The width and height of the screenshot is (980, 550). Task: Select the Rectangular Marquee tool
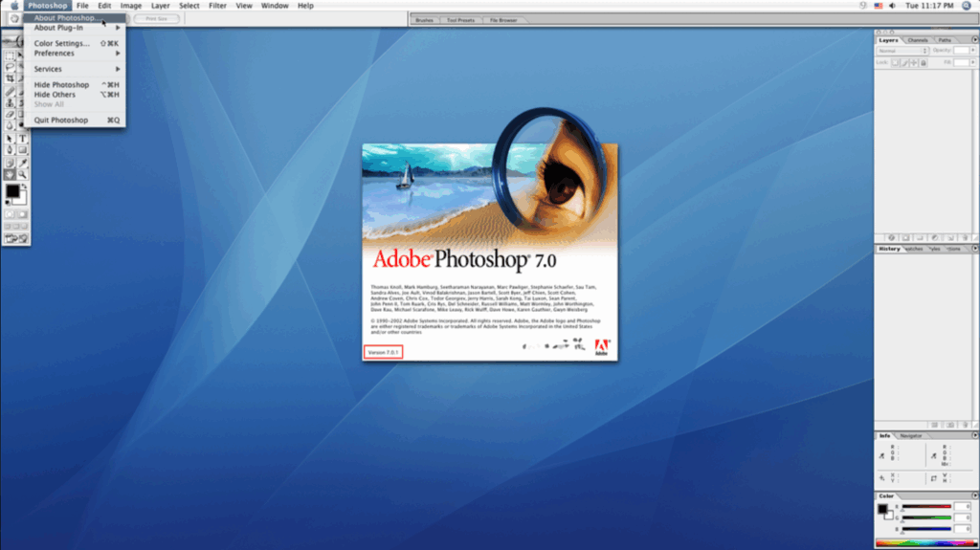coord(10,56)
